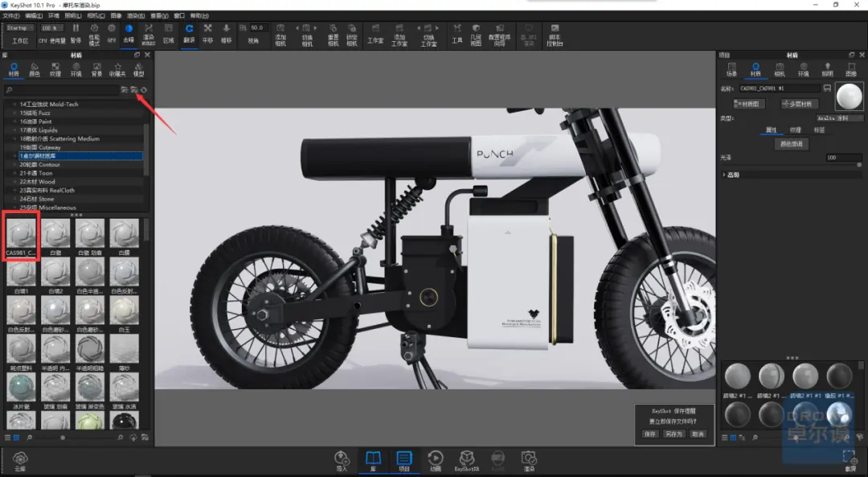868x477 pixels.
Task: Click the 材质图 material graph button
Action: 748,104
